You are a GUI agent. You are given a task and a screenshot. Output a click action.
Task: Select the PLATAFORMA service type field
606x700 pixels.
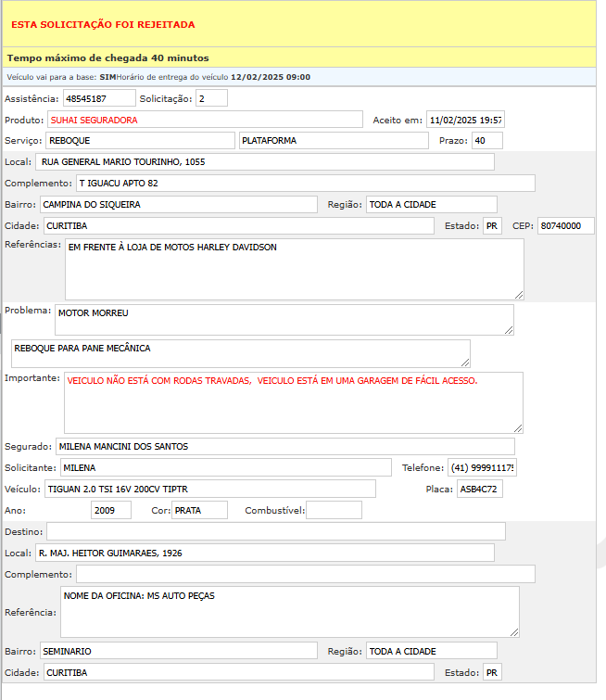333,140
